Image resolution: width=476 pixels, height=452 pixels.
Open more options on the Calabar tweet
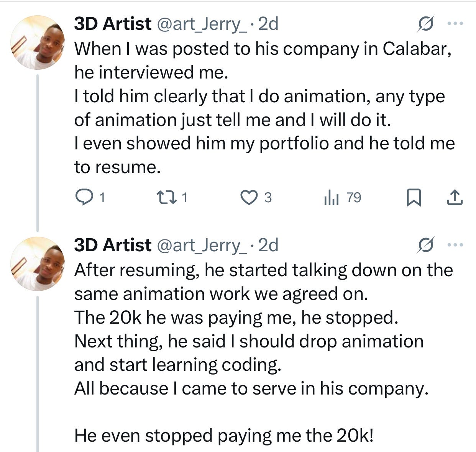pyautogui.click(x=455, y=24)
